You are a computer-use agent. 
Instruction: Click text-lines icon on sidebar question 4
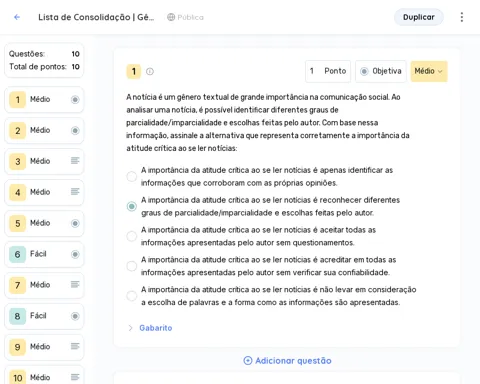point(75,192)
